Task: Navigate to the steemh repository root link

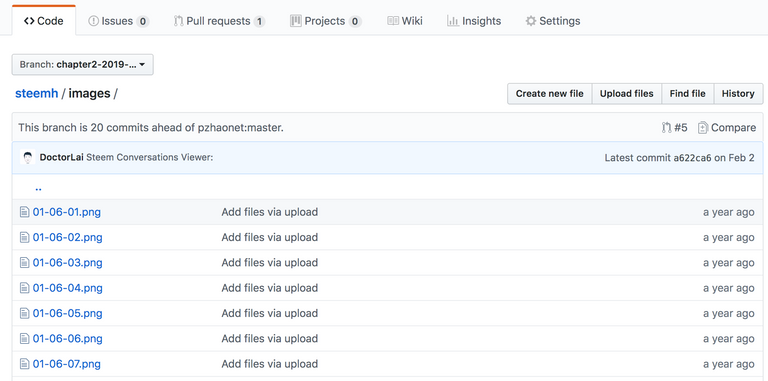Action: [37, 94]
